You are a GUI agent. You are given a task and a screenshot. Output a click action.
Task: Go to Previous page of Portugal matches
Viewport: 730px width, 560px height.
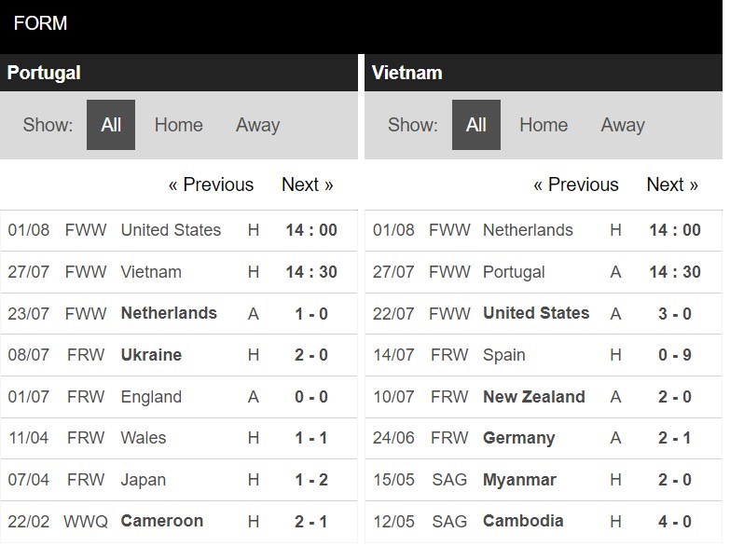click(x=212, y=184)
